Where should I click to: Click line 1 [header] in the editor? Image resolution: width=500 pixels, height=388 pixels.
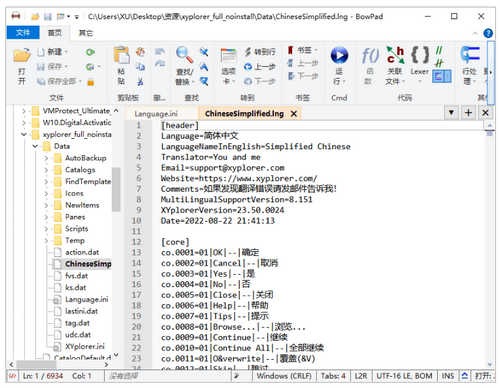pyautogui.click(x=180, y=125)
